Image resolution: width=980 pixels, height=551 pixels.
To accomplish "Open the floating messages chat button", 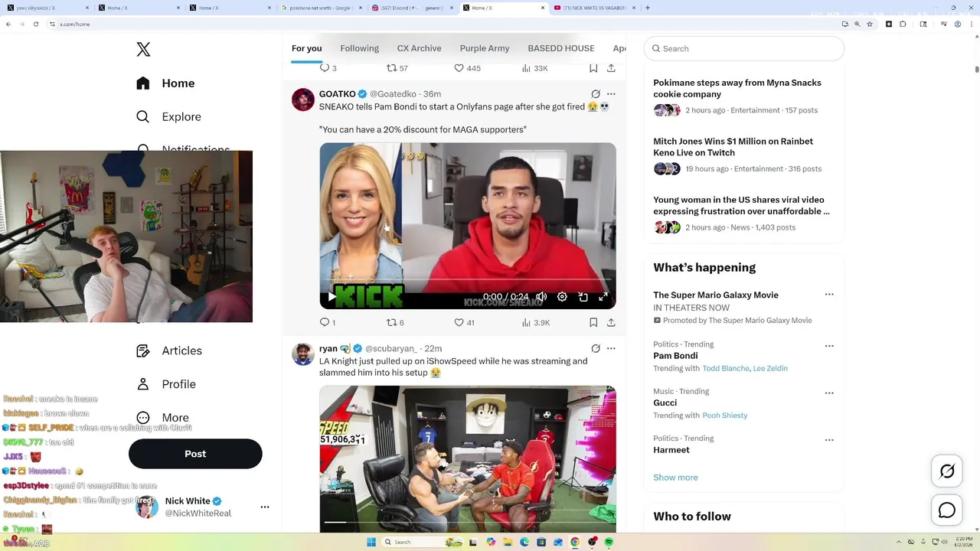I will 947,510.
